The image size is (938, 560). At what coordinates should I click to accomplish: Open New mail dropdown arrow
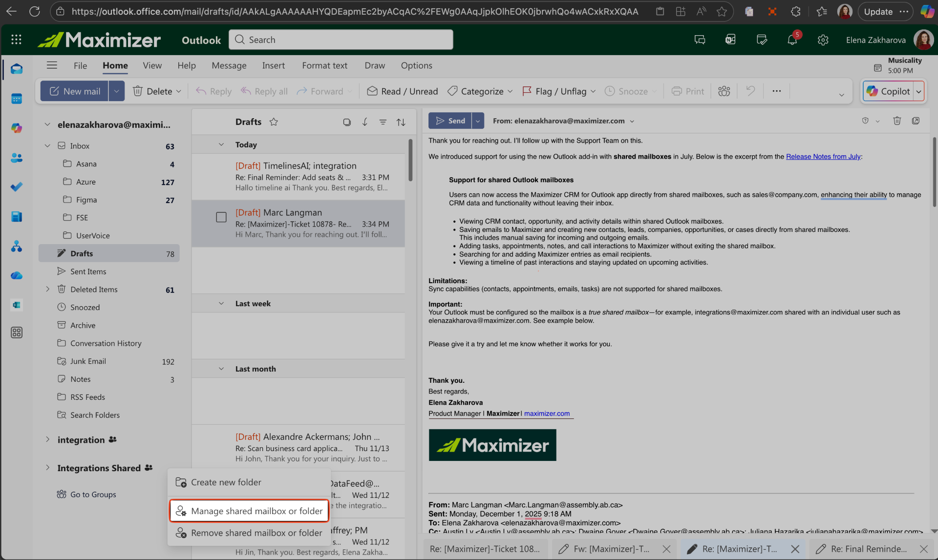point(116,91)
